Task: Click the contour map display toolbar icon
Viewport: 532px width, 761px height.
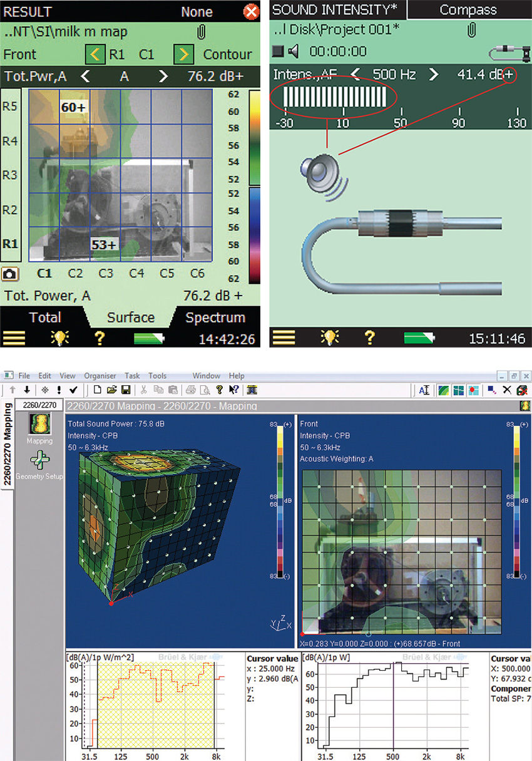Action: pyautogui.click(x=444, y=390)
